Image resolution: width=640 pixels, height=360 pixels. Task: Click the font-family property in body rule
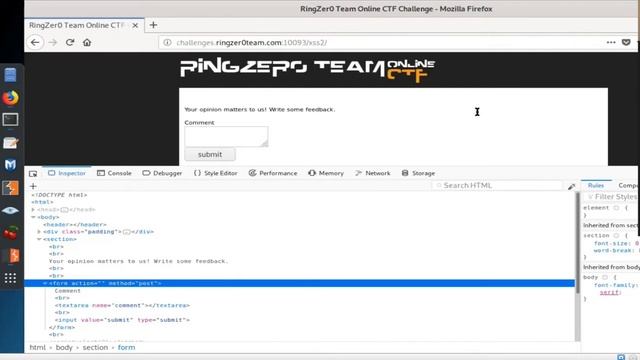click(615, 285)
